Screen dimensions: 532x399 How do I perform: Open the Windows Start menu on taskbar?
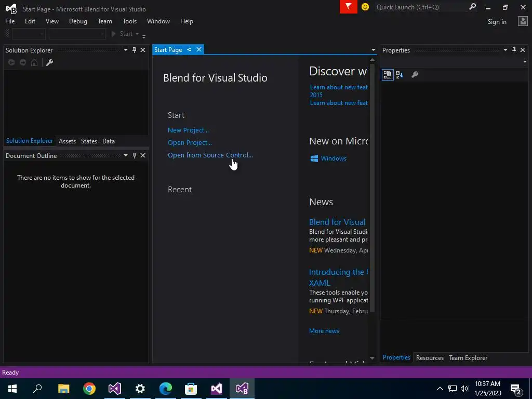(x=12, y=389)
